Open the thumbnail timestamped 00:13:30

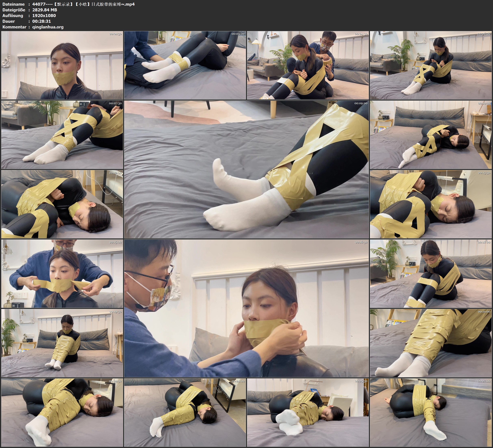431,204
